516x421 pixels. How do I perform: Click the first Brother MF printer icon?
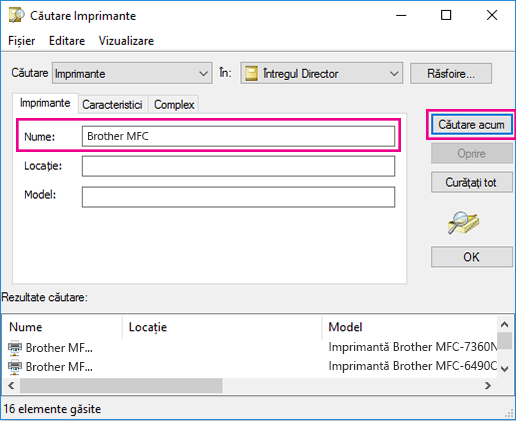(15, 348)
